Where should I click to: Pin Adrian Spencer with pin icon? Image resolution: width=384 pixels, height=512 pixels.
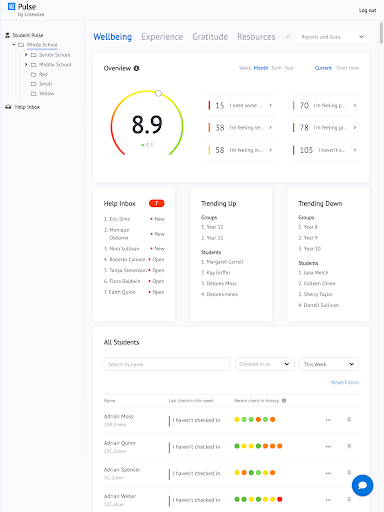pyautogui.click(x=349, y=473)
